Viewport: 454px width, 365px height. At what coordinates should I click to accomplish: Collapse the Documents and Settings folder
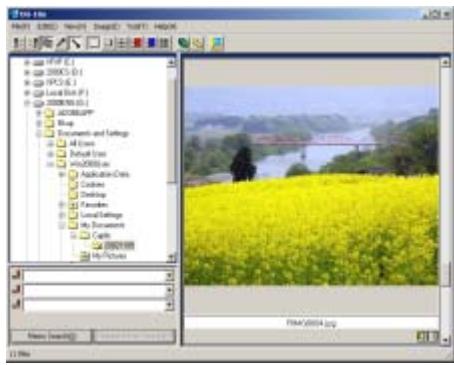(x=39, y=133)
